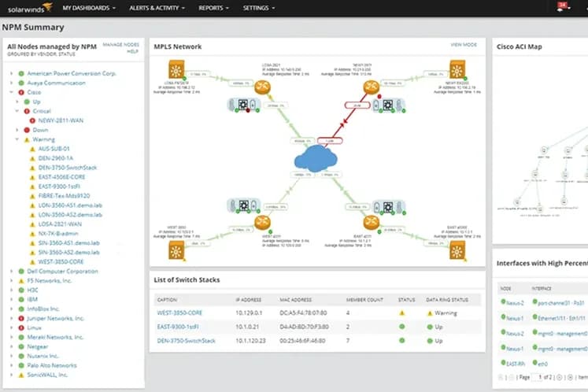Open the notifications bell icon
The width and height of the screenshot is (588, 392).
click(561, 7)
